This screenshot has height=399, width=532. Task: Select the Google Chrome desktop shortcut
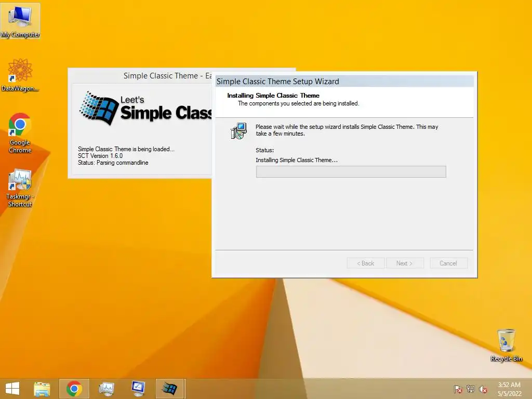click(x=20, y=133)
